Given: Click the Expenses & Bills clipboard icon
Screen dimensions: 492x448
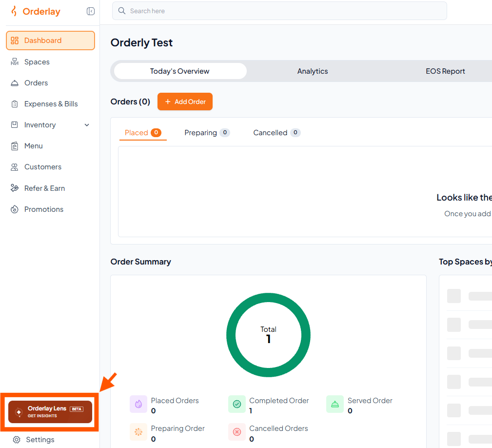Looking at the screenshot, I should pos(15,104).
